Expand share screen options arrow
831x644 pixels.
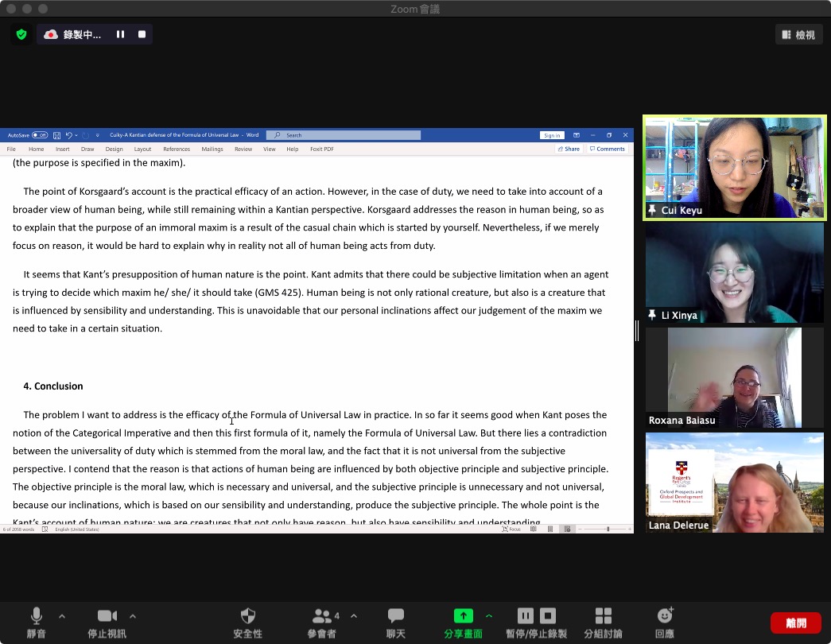tap(488, 615)
